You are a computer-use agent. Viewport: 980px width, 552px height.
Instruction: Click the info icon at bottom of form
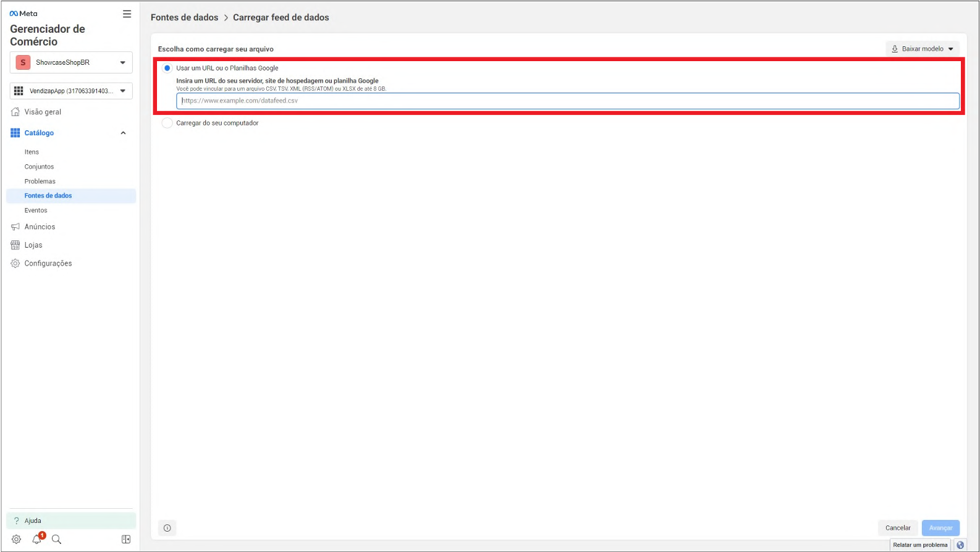(x=167, y=528)
